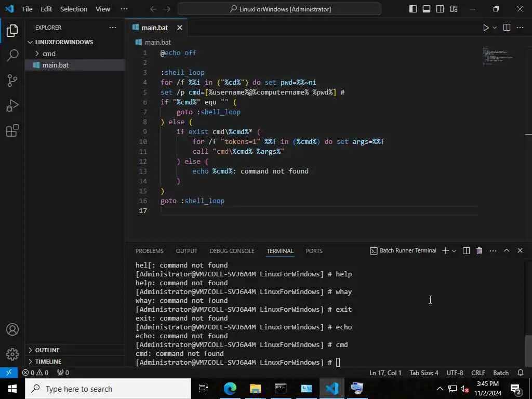Open the Manage gear icon
The height and width of the screenshot is (399, 532).
[12, 354]
